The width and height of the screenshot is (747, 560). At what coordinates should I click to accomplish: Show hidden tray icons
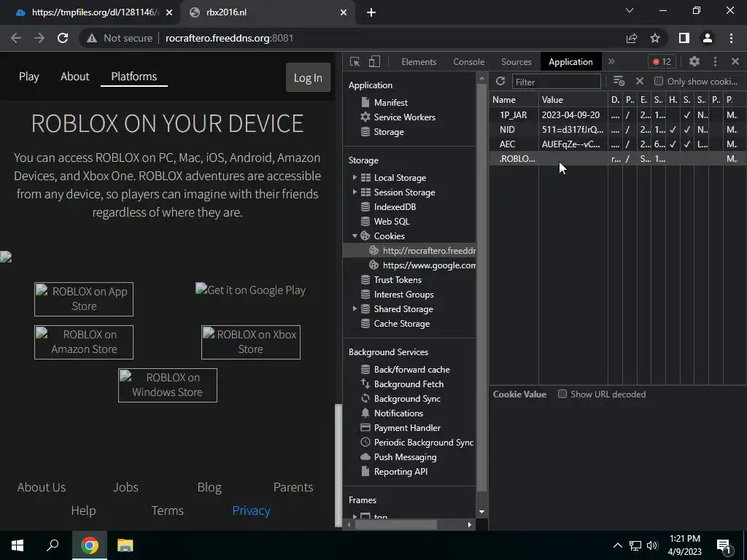point(617,545)
